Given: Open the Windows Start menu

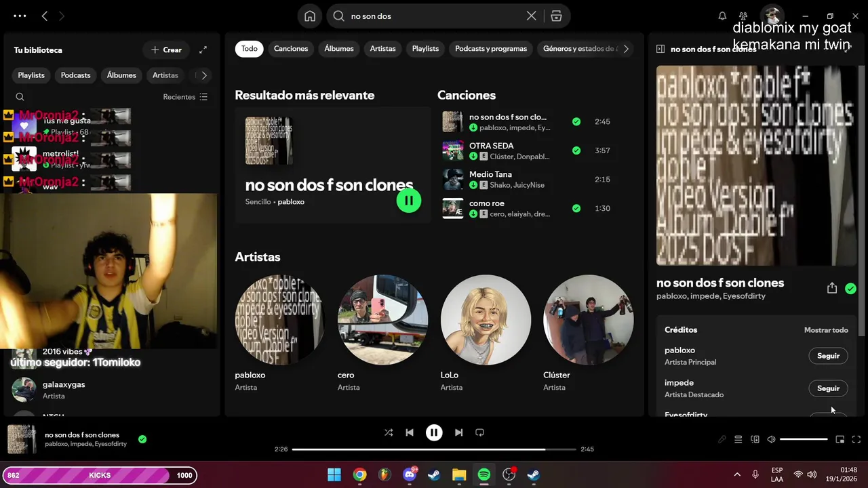Looking at the screenshot, I should (334, 475).
